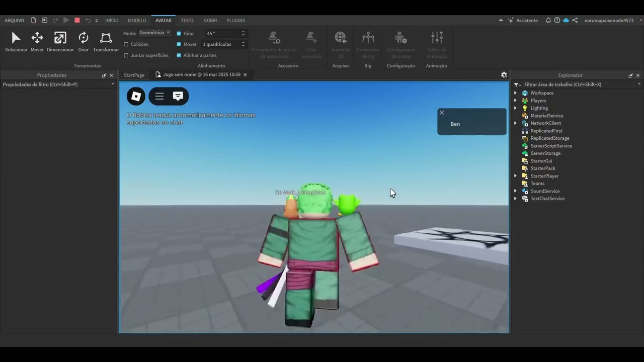Click the Propriedades de filtro search field
The image size is (644, 362).
pyautogui.click(x=55, y=84)
